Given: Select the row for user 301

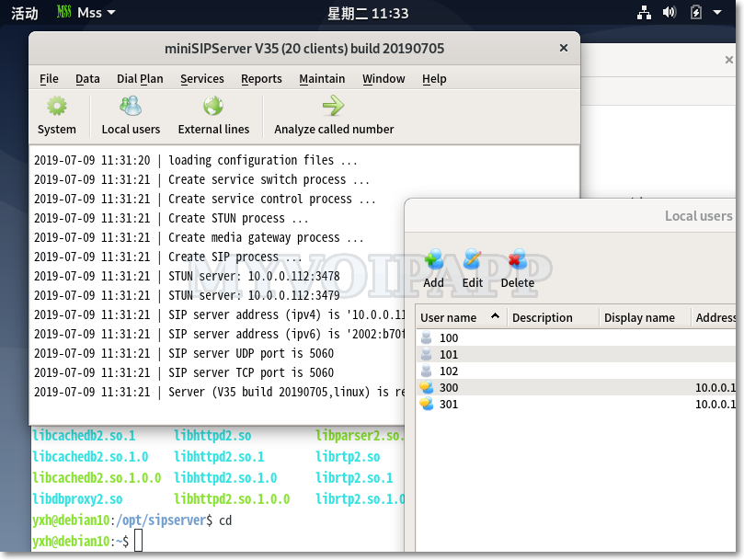Looking at the screenshot, I should click(x=576, y=404).
